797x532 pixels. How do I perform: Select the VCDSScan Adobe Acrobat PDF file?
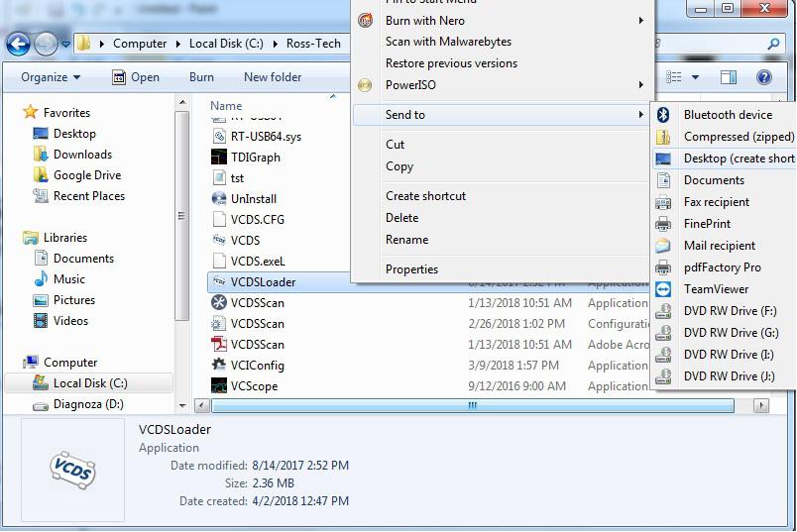(218, 345)
